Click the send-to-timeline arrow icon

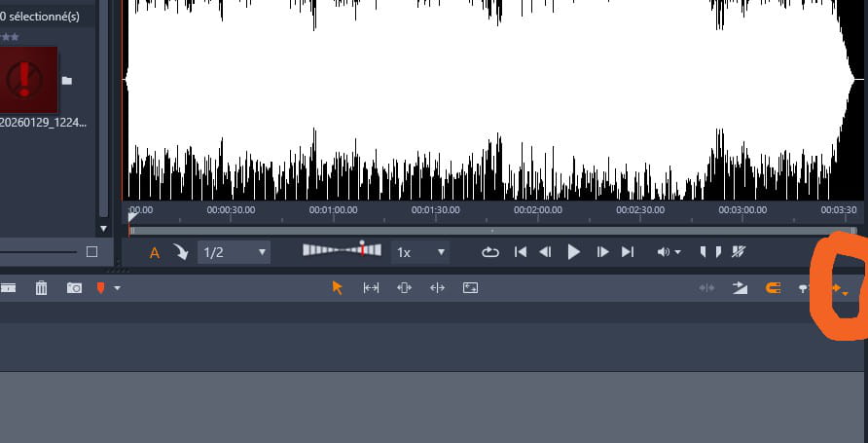pyautogui.click(x=180, y=252)
